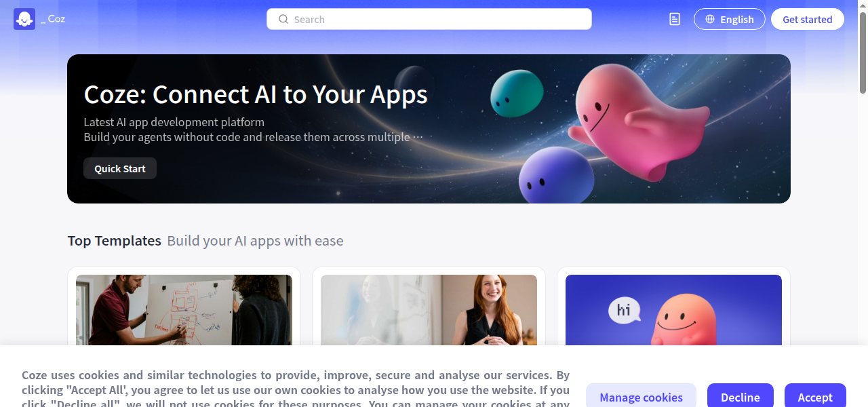Open Manage cookies settings
Screen dimensions: 868x407
click(641, 397)
